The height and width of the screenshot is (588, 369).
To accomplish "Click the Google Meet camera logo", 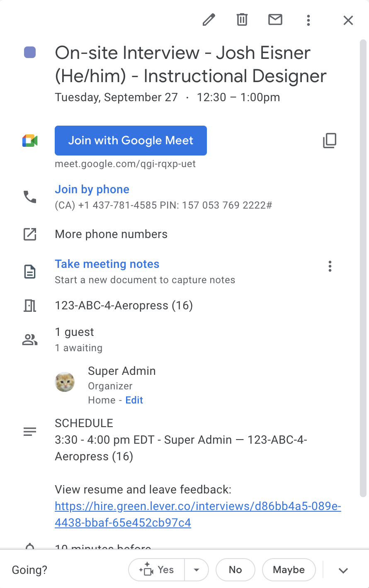I will 30,141.
